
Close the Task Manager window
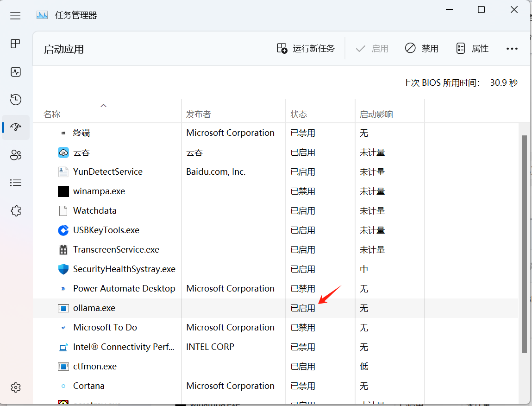tap(514, 10)
